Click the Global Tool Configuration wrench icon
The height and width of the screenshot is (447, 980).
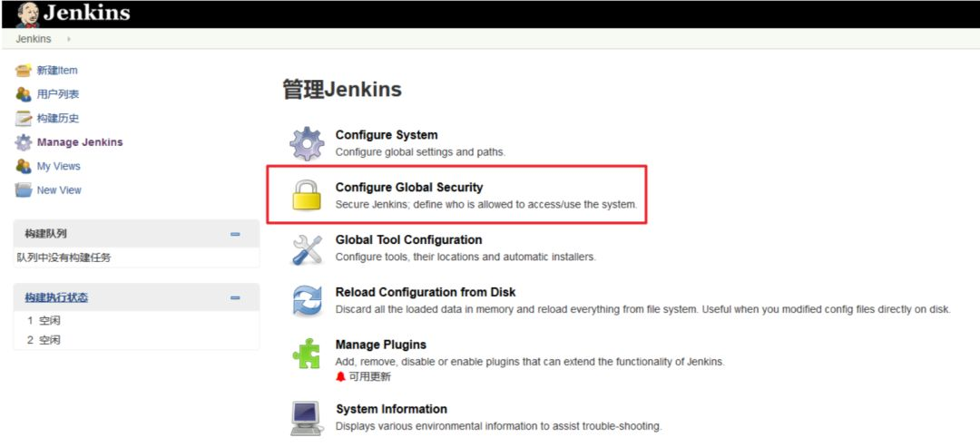click(307, 248)
